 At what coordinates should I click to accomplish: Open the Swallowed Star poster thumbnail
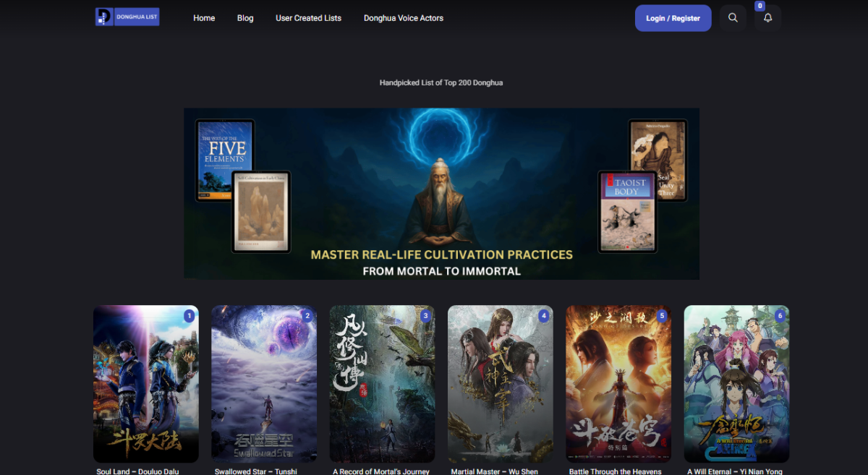tap(264, 384)
